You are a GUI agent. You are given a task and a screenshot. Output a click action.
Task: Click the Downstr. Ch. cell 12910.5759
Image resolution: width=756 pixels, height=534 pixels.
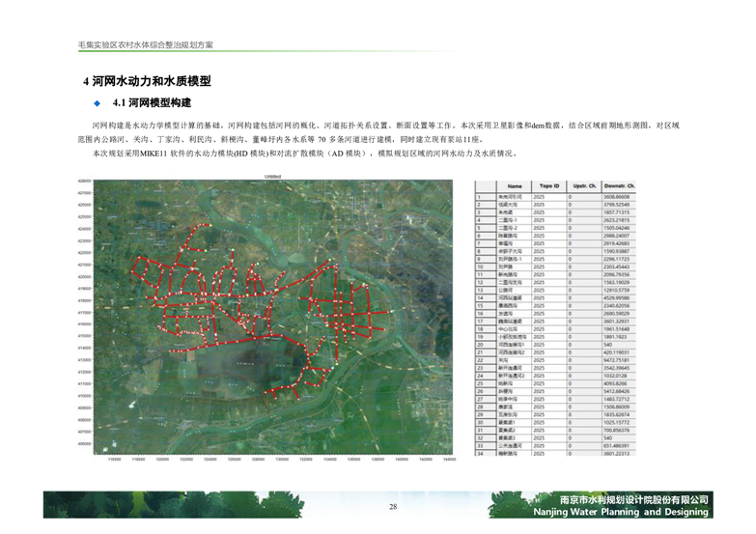621,290
